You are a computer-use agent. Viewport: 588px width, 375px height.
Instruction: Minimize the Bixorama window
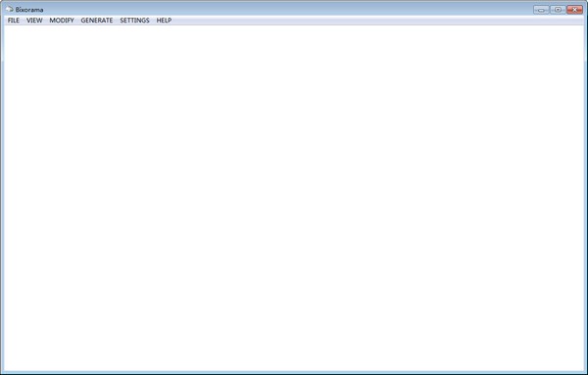541,10
